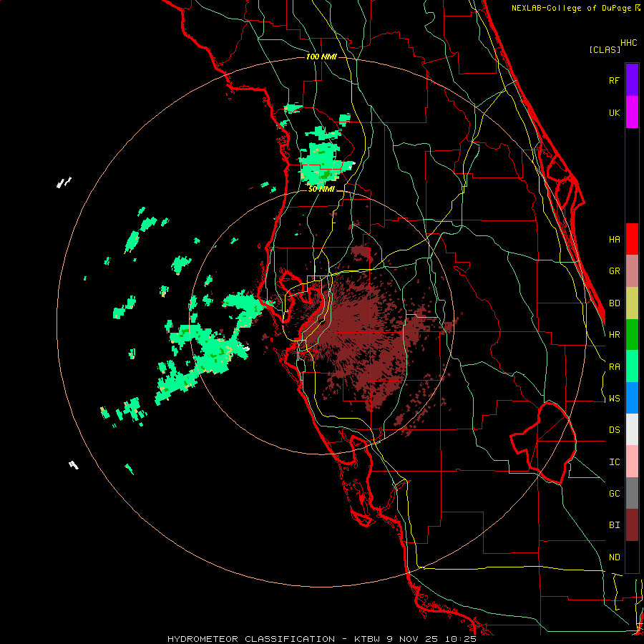Click the 'GC' legend label
The height and width of the screenshot is (644, 644).
[x=614, y=494]
